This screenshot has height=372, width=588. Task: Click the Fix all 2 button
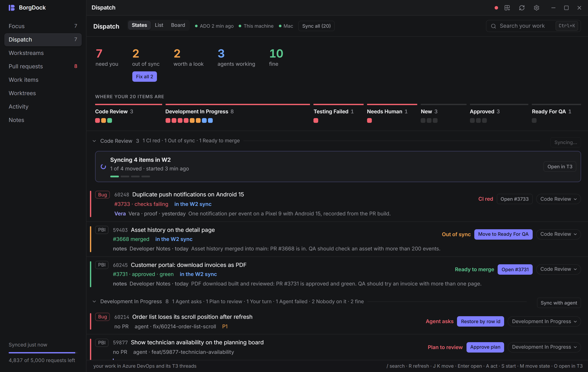point(145,77)
